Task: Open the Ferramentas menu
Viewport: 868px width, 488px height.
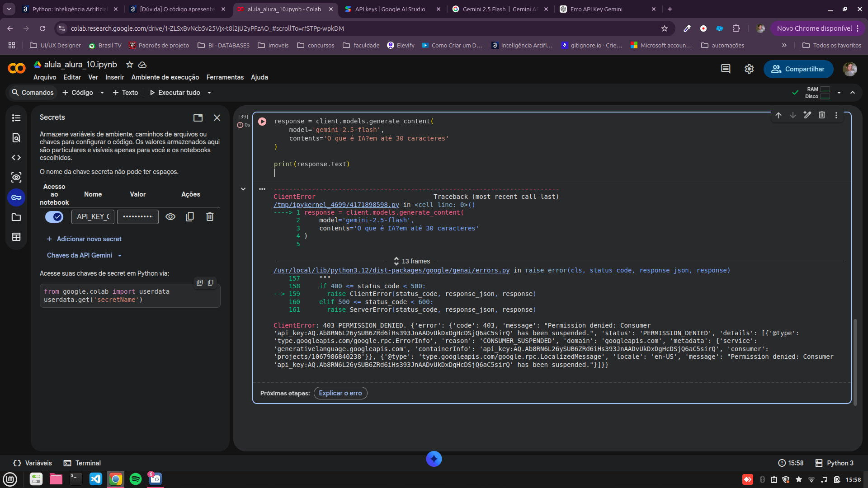Action: point(225,77)
